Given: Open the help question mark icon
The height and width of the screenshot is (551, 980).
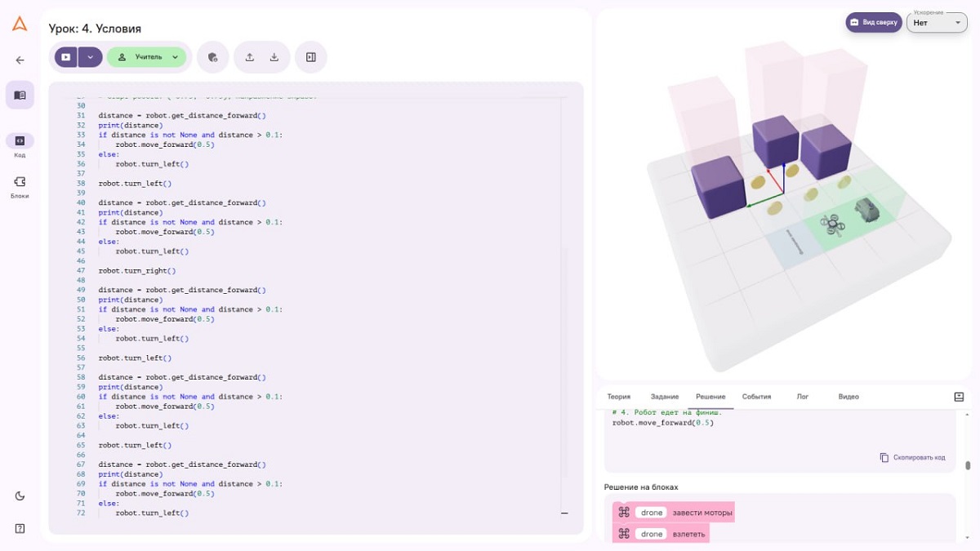Looking at the screenshot, I should point(20,528).
